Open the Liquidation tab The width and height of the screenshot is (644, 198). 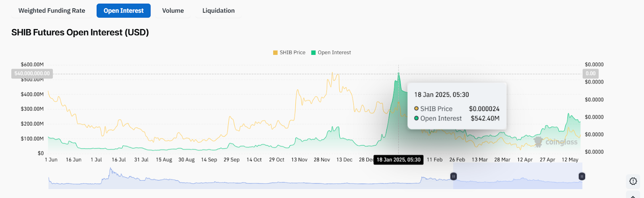tap(219, 11)
